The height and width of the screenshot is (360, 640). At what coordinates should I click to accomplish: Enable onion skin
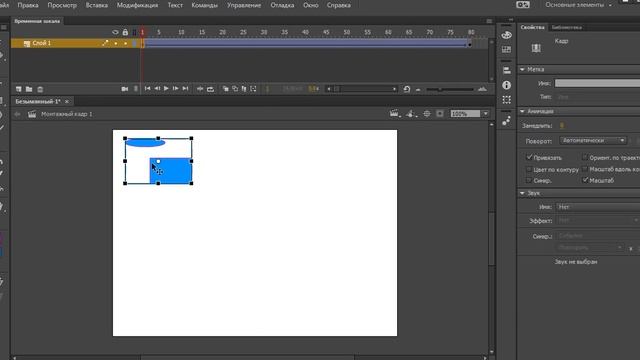coord(225,89)
